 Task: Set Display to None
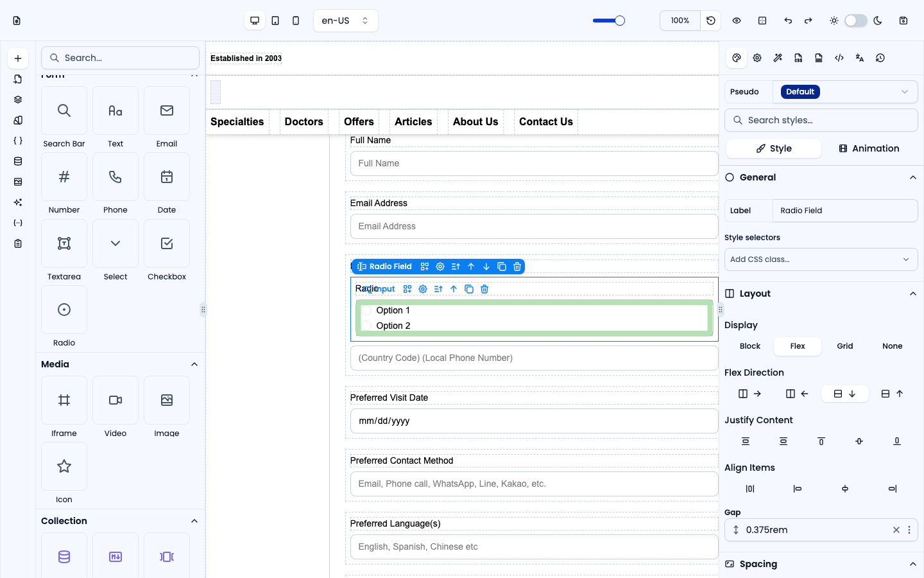(893, 346)
